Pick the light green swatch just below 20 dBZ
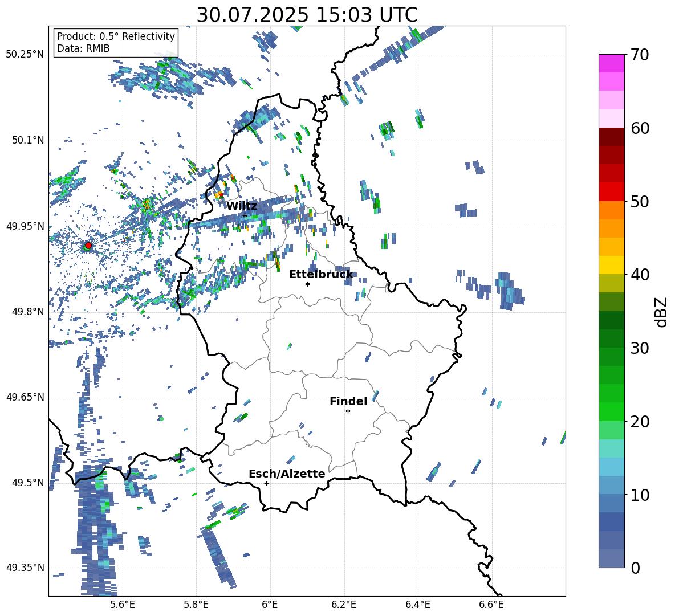675x616 pixels. [611, 430]
